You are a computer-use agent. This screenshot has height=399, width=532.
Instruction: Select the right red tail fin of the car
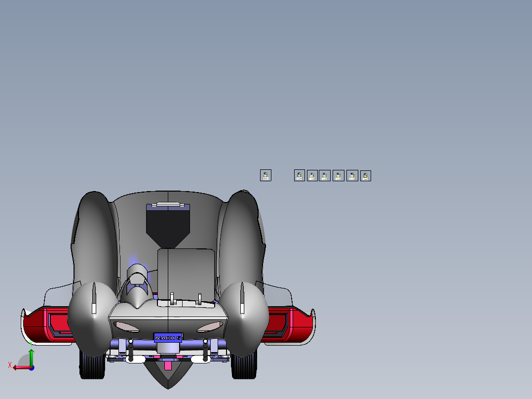pos(288,325)
